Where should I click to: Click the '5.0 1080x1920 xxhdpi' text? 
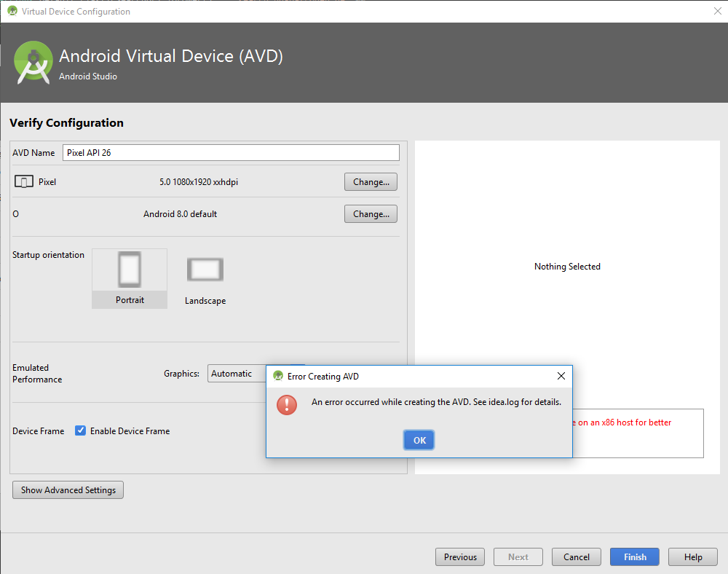coord(199,182)
